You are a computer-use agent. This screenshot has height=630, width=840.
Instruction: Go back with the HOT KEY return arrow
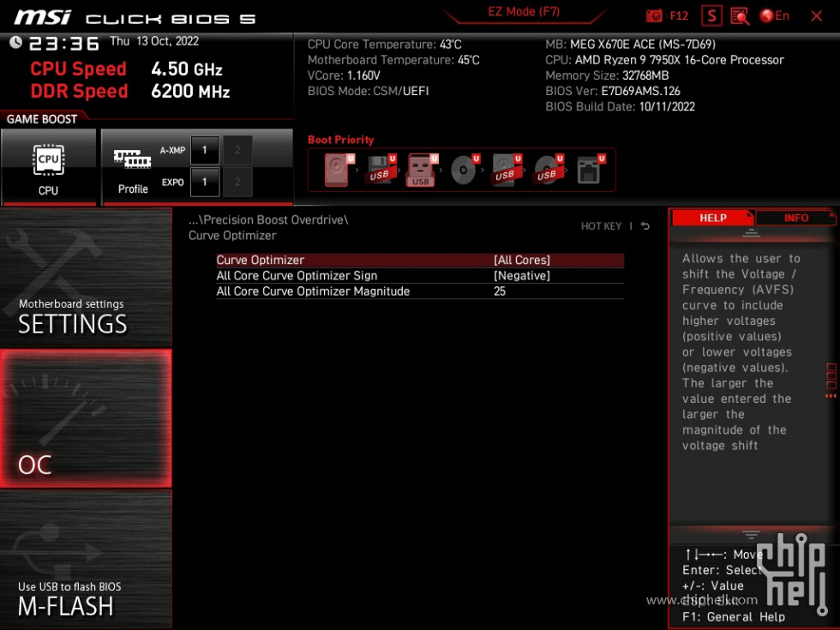645,226
